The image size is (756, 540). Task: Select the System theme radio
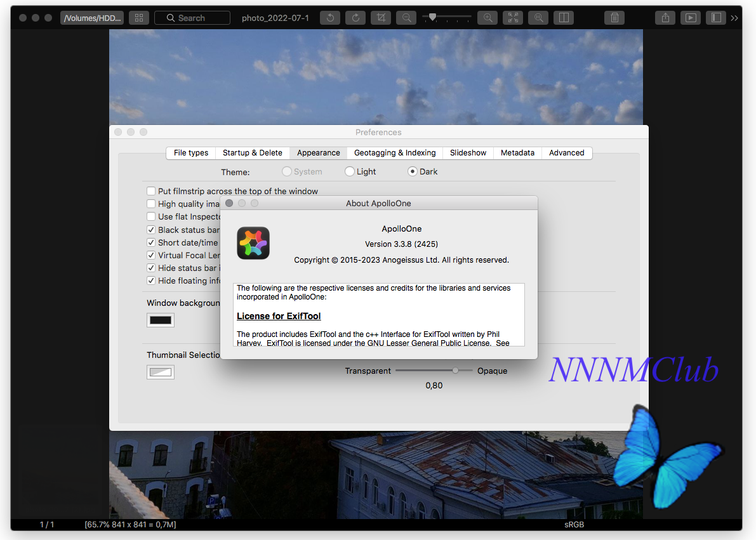287,171
